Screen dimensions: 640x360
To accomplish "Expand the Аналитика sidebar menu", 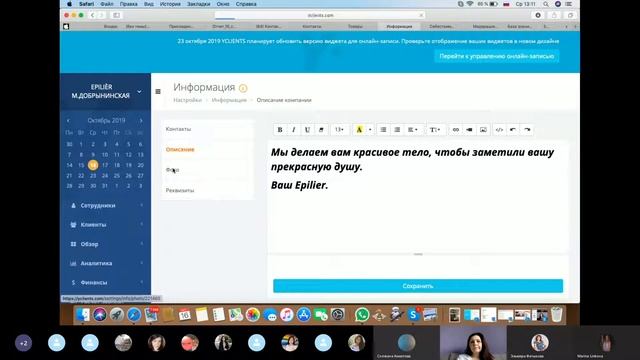I will (105, 263).
